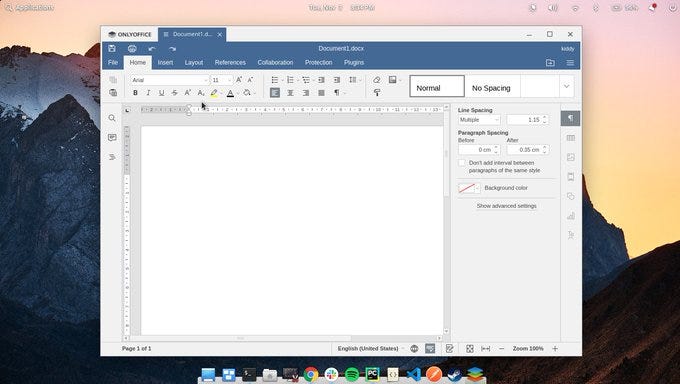Switch to the Plugins tab
This screenshot has height=384, width=680.
354,62
